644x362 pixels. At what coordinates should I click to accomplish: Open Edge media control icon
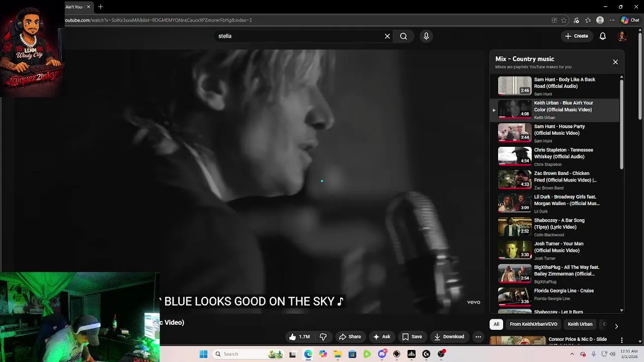pyautogui.click(x=576, y=20)
